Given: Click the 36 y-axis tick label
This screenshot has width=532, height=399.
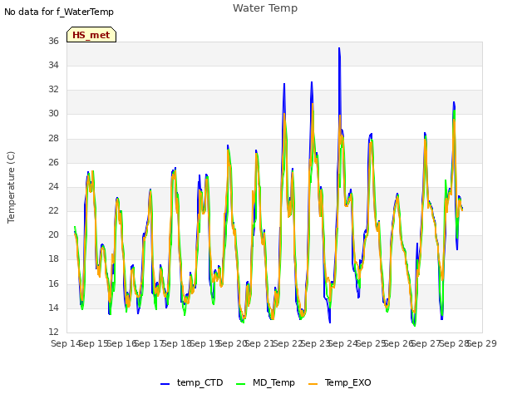Looking at the screenshot, I should 53,41.
